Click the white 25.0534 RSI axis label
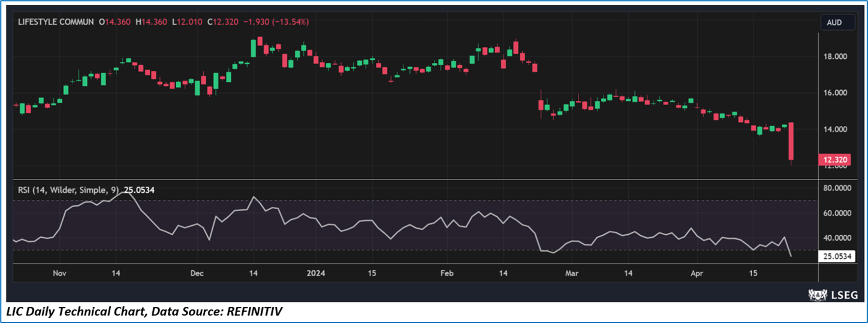This screenshot has width=868, height=323. [x=837, y=256]
